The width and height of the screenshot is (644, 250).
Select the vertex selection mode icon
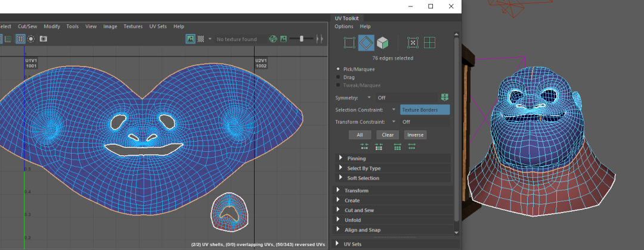pyautogui.click(x=349, y=43)
